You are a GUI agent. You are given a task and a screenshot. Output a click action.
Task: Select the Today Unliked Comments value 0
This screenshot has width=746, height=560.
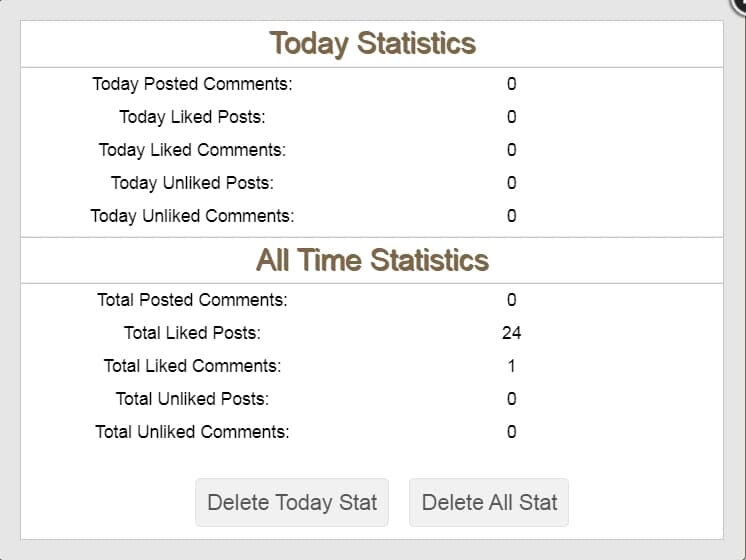click(x=511, y=216)
